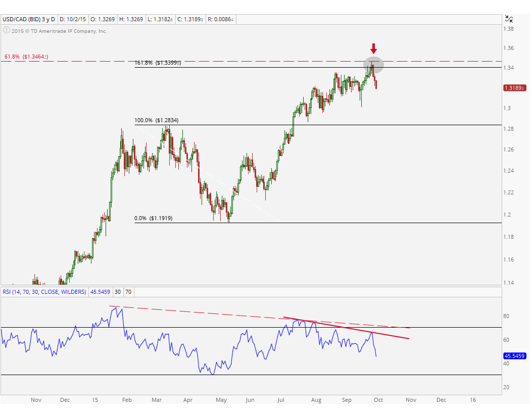Click the 1.38 price axis label
This screenshot has height=419, width=532.
(509, 29)
